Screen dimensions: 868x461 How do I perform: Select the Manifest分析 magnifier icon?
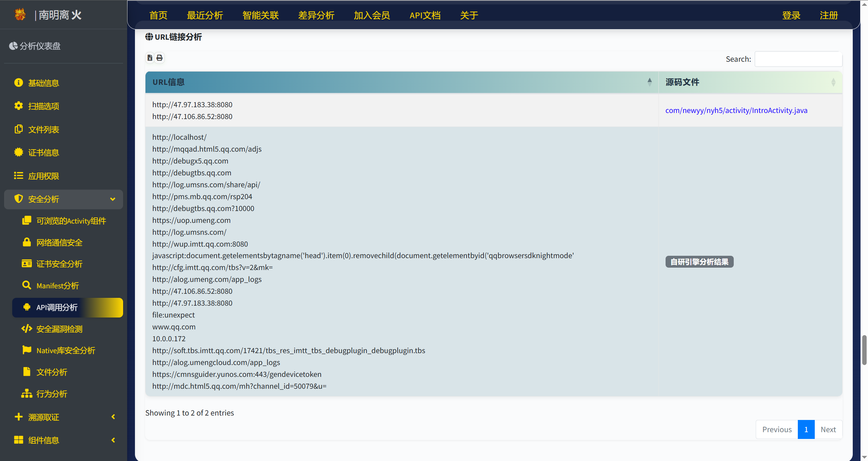point(27,285)
